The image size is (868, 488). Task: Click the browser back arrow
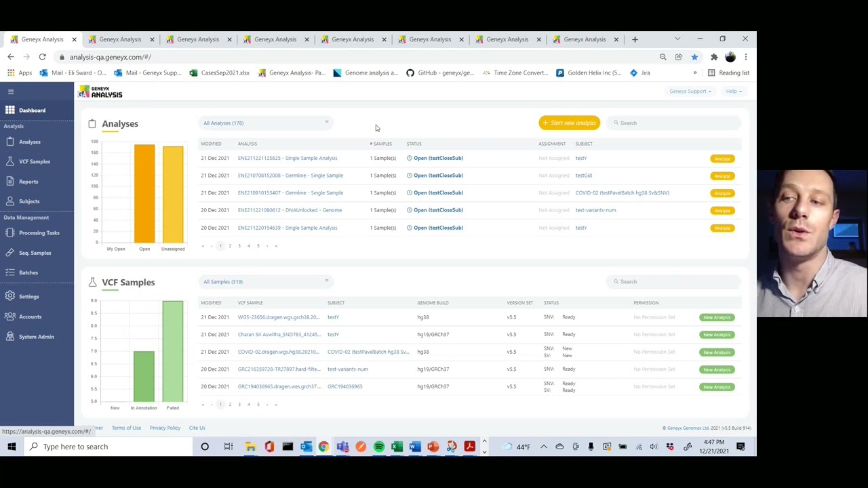11,57
